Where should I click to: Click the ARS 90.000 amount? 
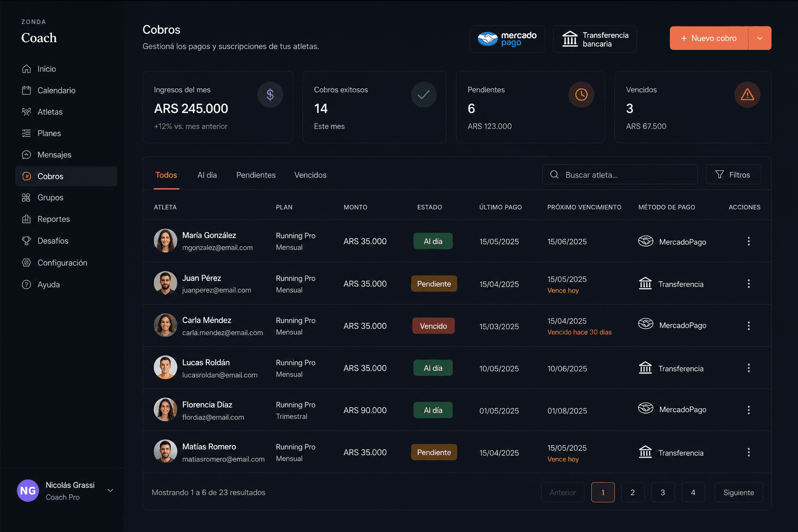[x=365, y=410]
